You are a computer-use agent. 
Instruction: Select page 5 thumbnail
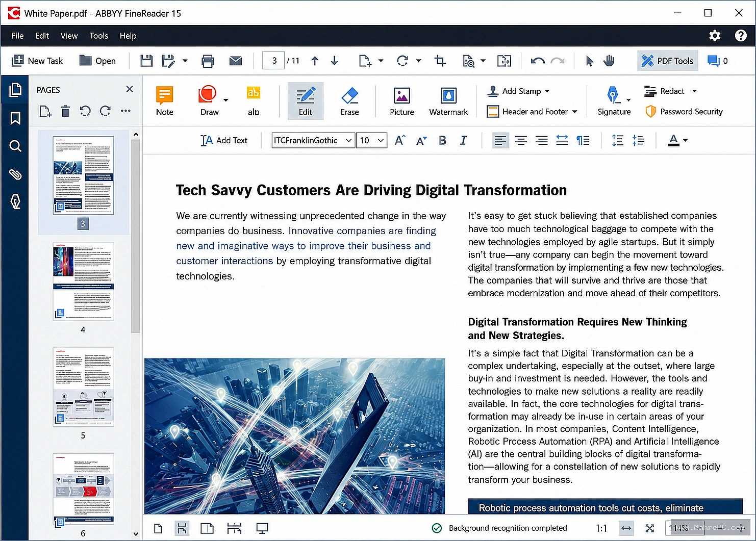(83, 387)
